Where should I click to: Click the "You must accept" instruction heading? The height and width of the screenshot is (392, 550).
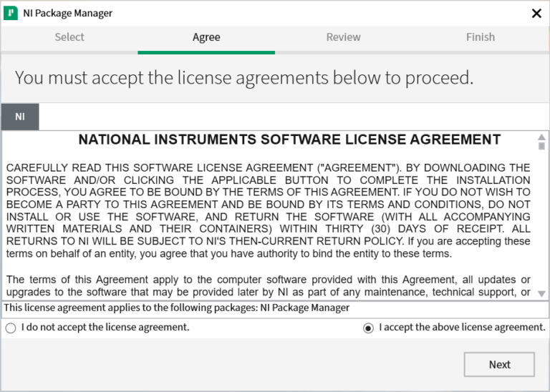tap(244, 77)
